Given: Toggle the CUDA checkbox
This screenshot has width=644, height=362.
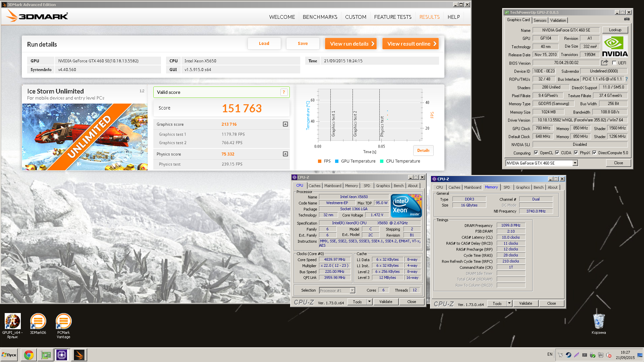Looking at the screenshot, I should (x=557, y=153).
